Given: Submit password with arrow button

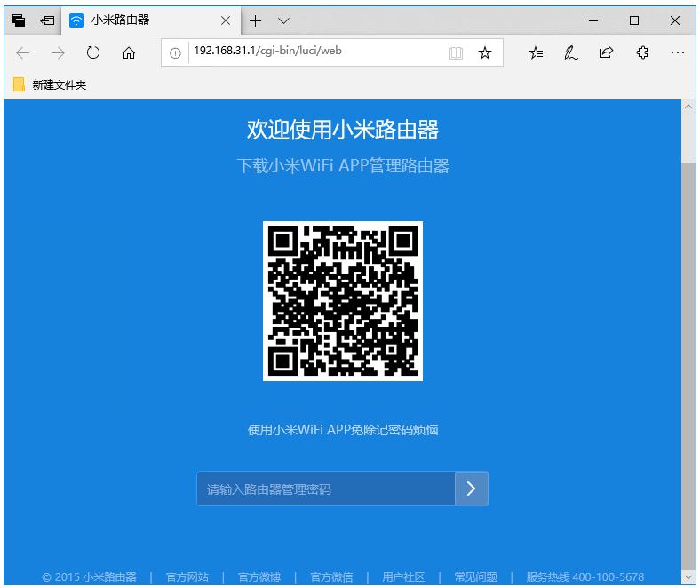Looking at the screenshot, I should coord(472,489).
